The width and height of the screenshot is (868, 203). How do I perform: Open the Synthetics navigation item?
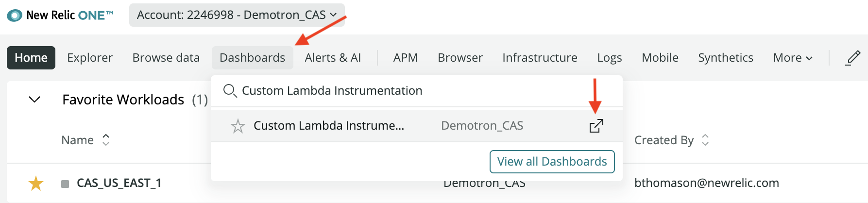point(726,58)
